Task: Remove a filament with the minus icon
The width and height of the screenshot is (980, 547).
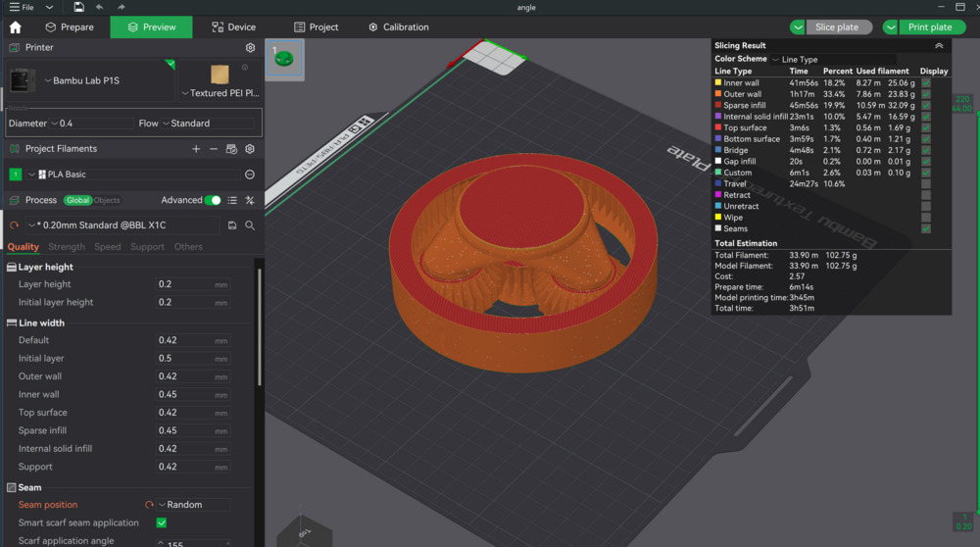Action: tap(214, 149)
